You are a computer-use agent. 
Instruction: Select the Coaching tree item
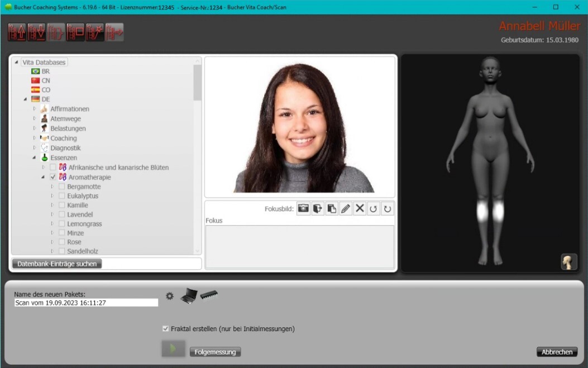(x=63, y=138)
